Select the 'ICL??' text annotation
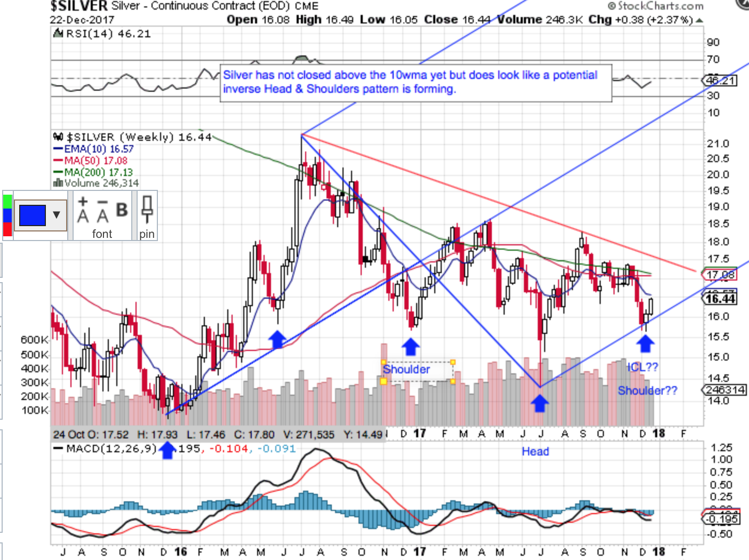The height and width of the screenshot is (560, 749). coord(642,367)
